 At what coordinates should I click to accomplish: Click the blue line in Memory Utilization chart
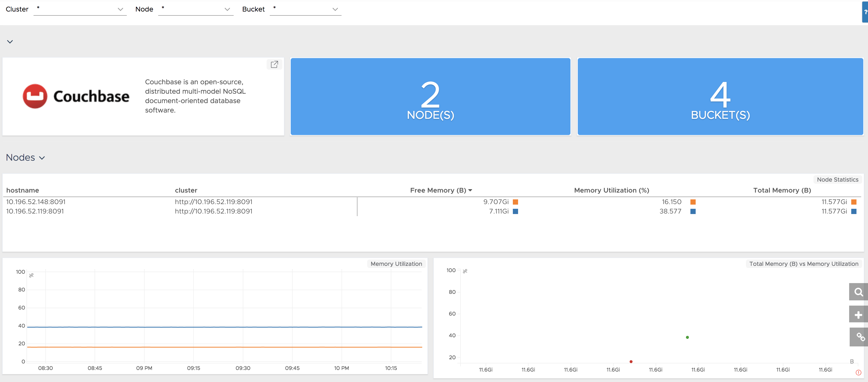tap(224, 327)
